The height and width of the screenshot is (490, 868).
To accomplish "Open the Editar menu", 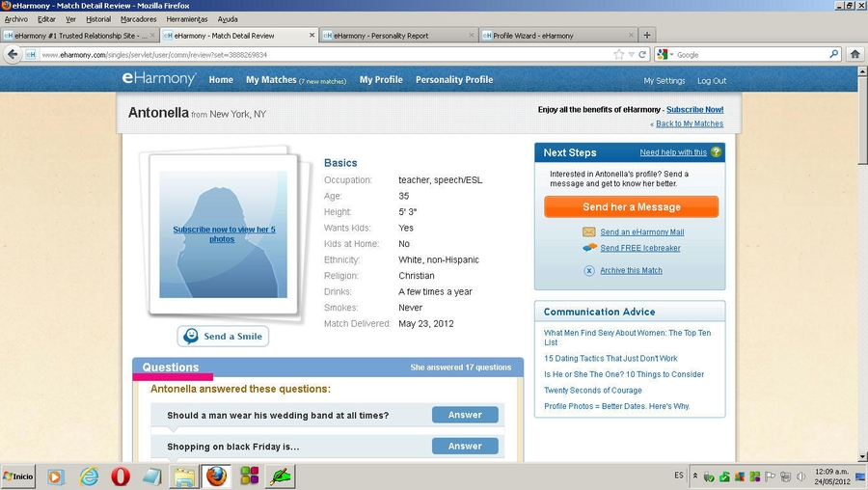I will (x=46, y=19).
